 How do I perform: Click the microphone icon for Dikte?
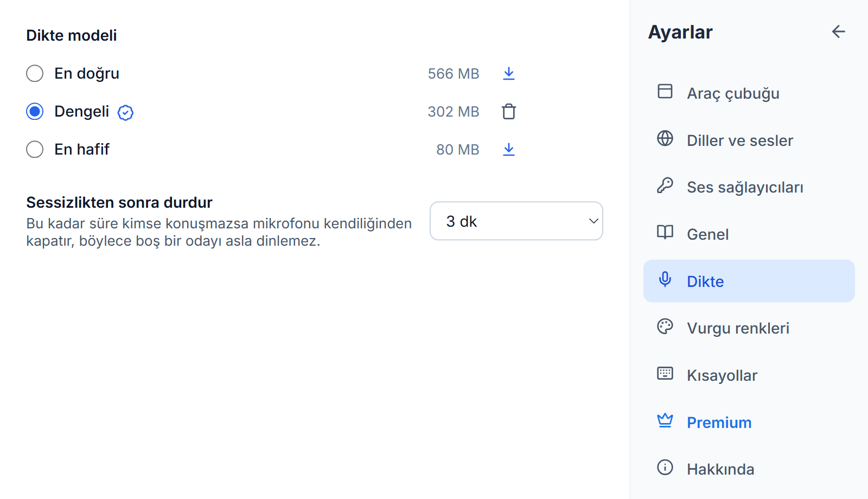click(665, 279)
